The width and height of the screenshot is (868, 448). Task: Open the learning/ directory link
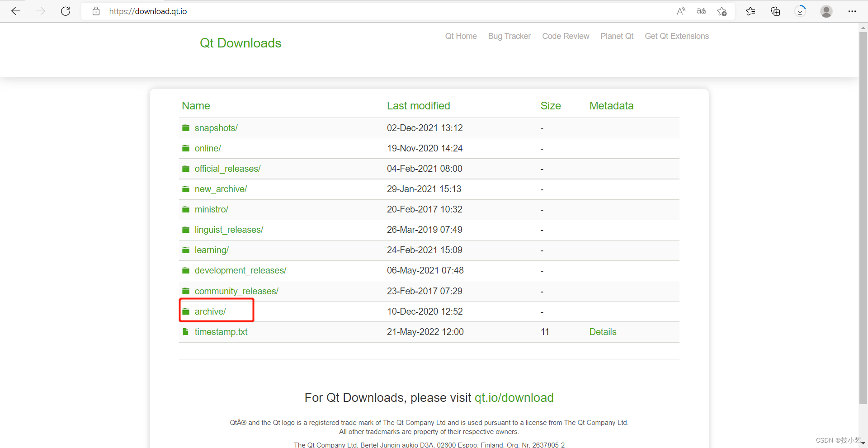212,250
